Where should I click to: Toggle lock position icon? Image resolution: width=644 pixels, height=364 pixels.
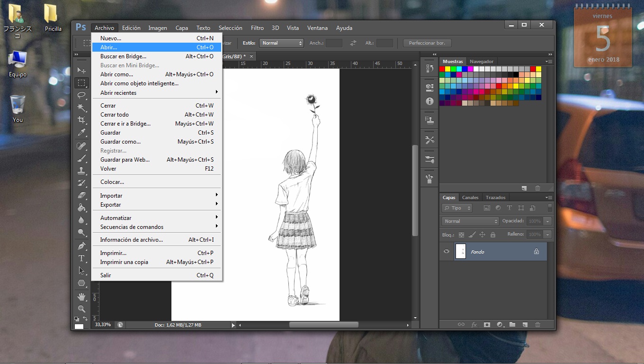(x=482, y=235)
